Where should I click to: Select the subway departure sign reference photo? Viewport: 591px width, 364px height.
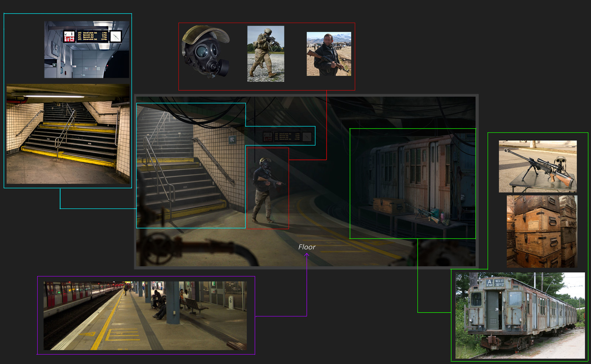point(87,49)
